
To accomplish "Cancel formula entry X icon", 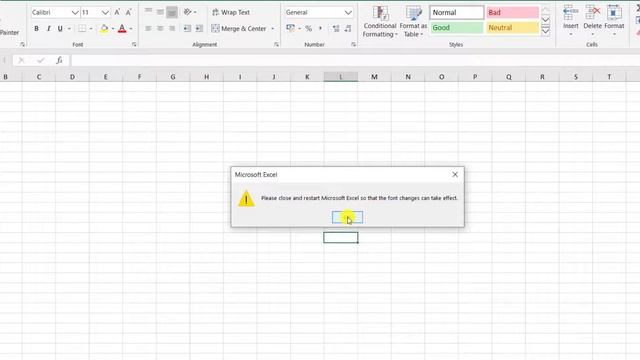I will (x=21, y=60).
